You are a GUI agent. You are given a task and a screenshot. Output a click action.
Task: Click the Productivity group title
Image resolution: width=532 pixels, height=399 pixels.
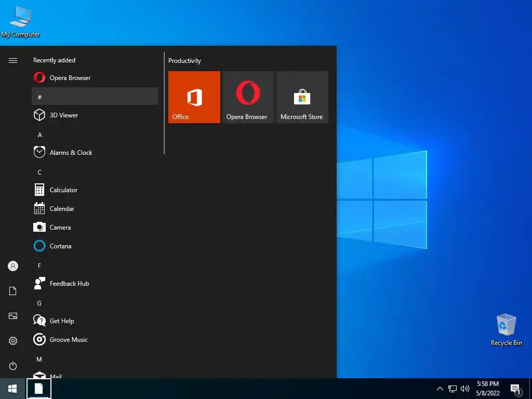[x=184, y=61]
